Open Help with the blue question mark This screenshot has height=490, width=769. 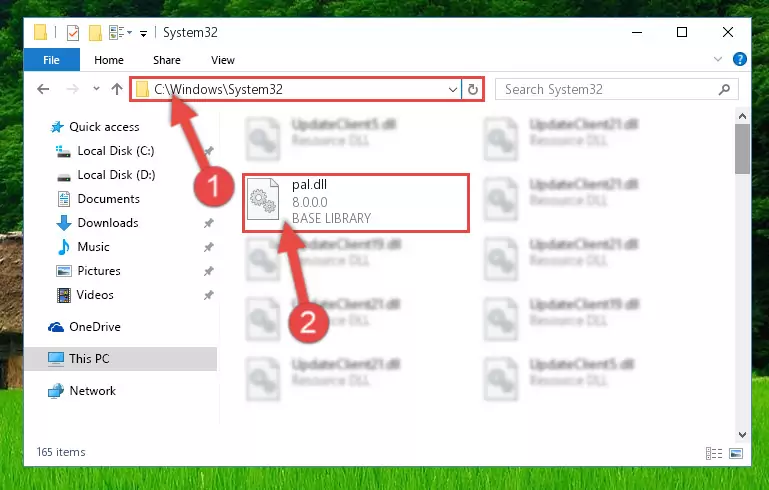click(x=740, y=59)
